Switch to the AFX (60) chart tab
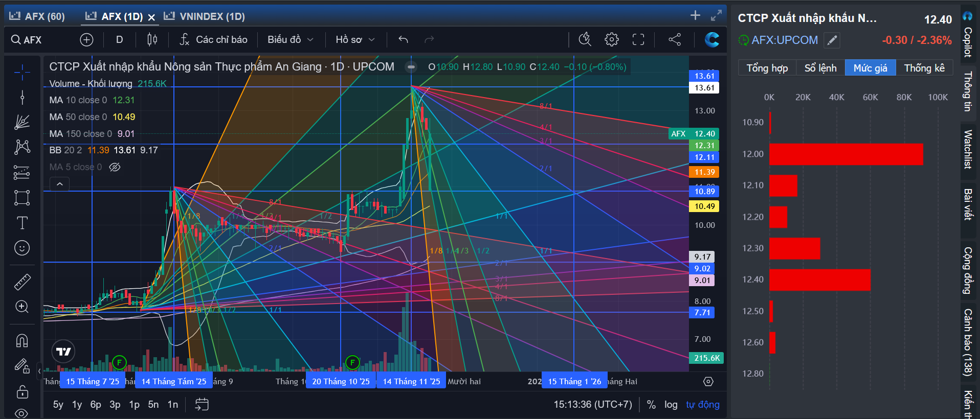980x419 pixels. [37, 16]
